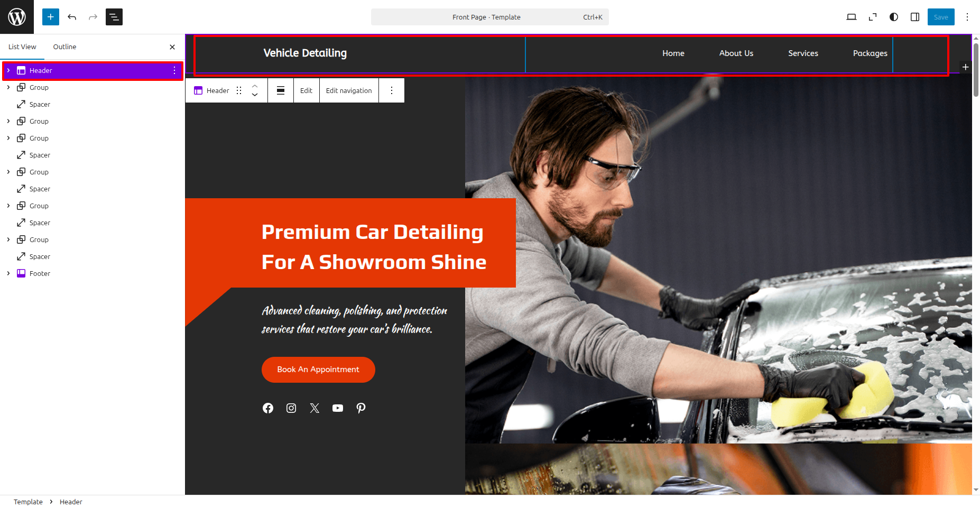Click the Edit navigation button

click(x=349, y=90)
